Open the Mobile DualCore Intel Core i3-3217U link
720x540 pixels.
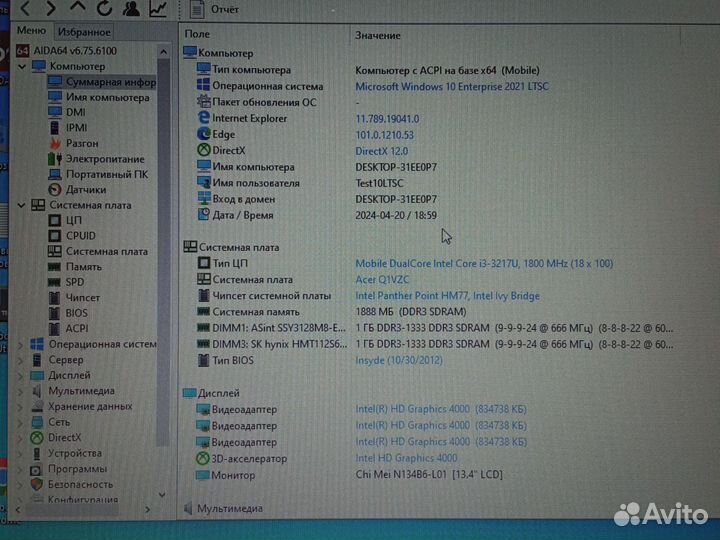coord(484,264)
